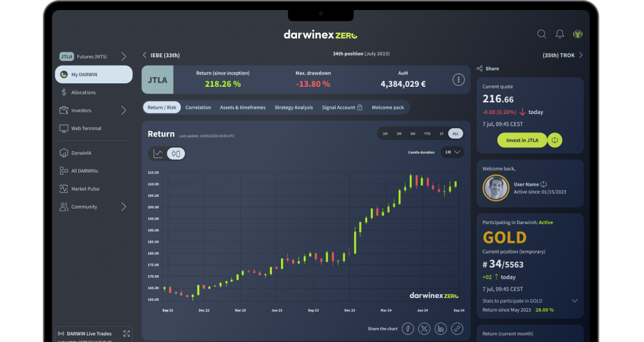Open the user profile avatar in header
Viewport: 644px width, 342px height.
pyautogui.click(x=578, y=34)
